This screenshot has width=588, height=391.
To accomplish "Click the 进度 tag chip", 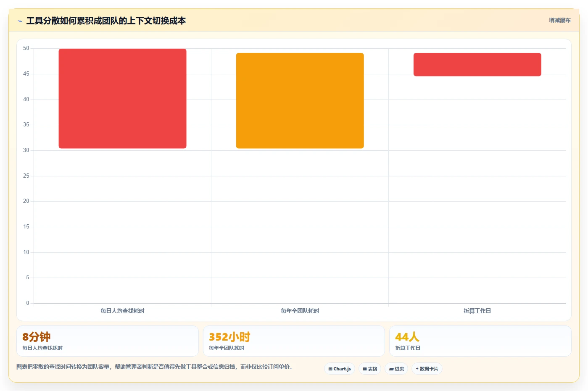I will [x=396, y=369].
